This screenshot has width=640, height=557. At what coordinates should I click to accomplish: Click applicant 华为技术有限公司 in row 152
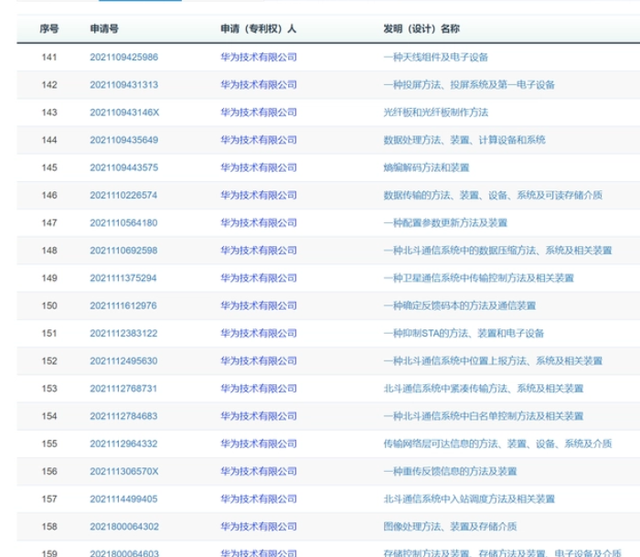tap(259, 361)
